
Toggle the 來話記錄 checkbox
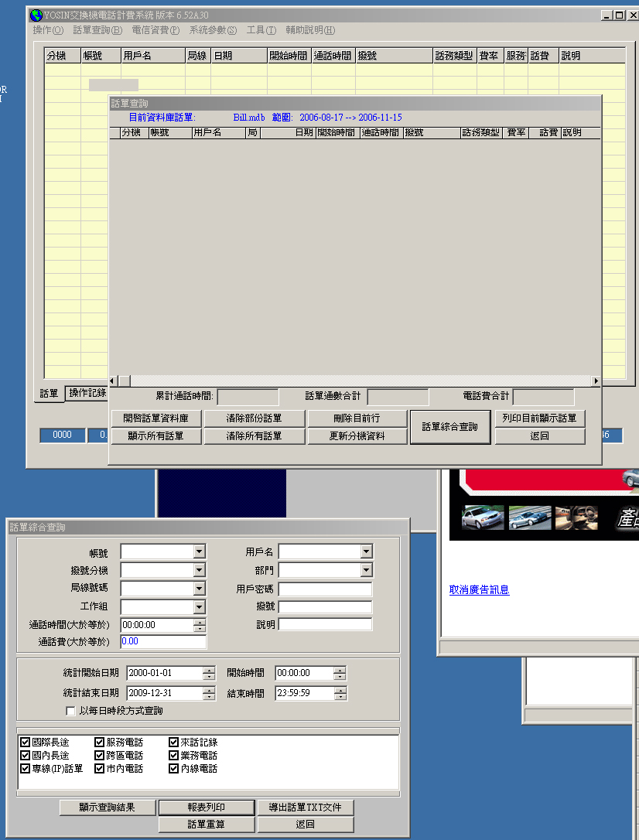173,743
